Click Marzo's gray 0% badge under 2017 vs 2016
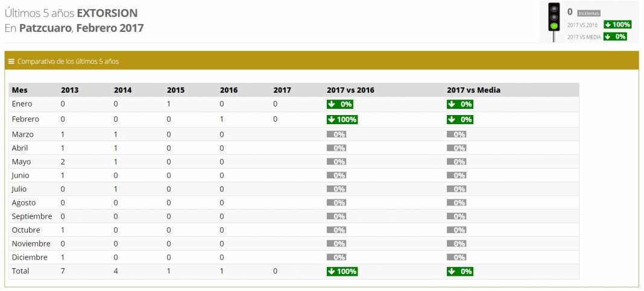The width and height of the screenshot is (644, 291). [336, 134]
